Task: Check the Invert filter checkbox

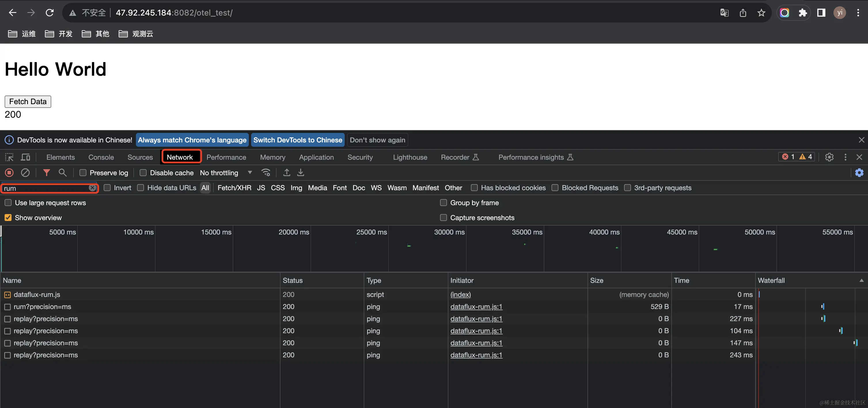Action: tap(107, 188)
